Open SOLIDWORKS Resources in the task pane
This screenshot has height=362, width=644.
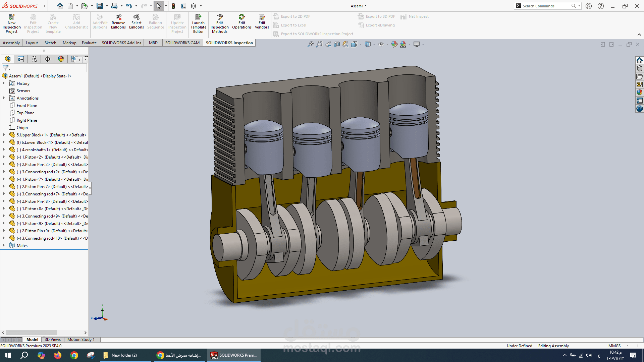640,60
